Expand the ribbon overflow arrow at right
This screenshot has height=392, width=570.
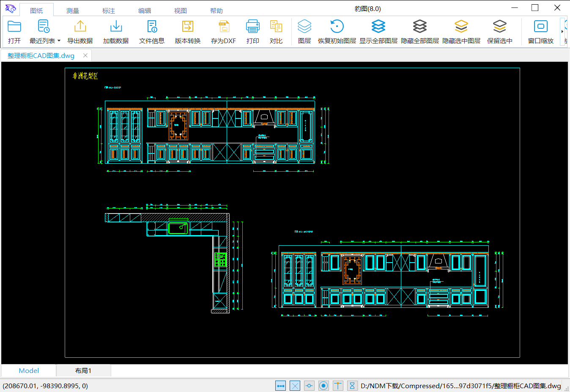562,32
